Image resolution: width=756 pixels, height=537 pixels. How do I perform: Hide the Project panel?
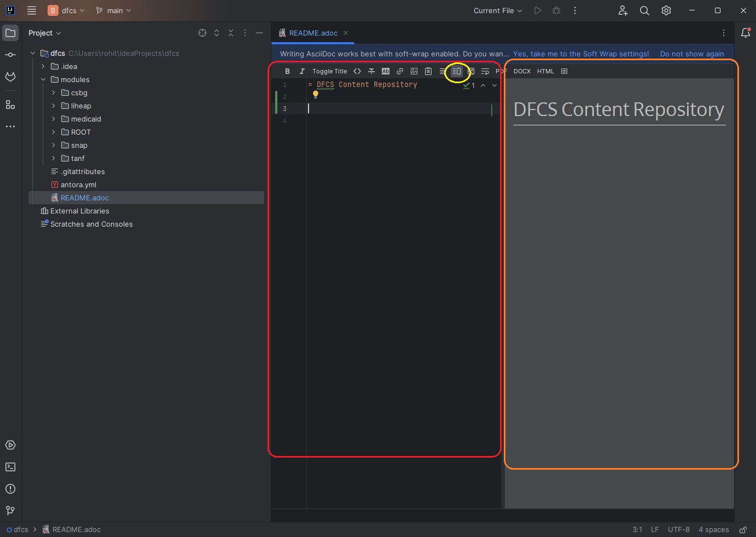point(259,33)
